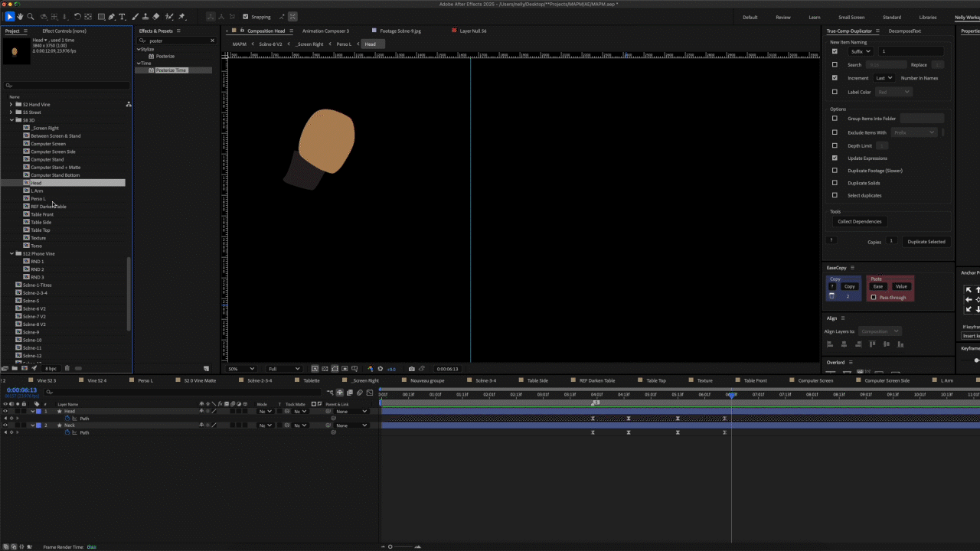980x551 pixels.
Task: Open the Last increment dropdown
Action: click(884, 78)
